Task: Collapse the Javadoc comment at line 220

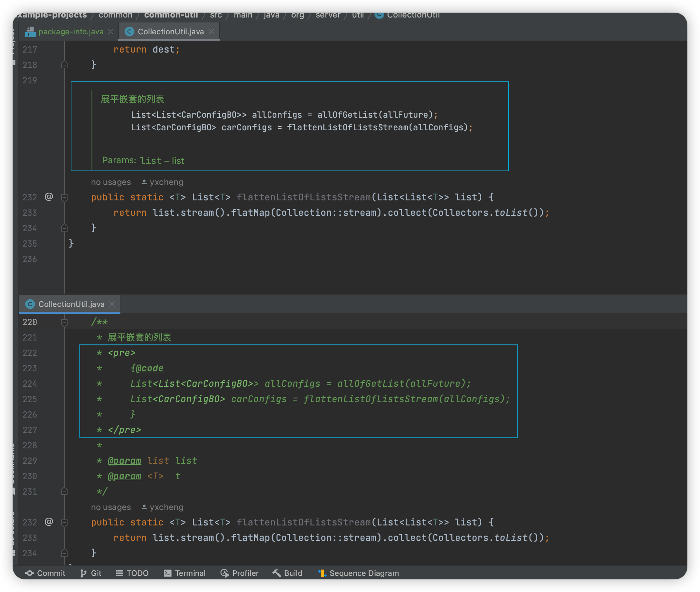Action: (x=64, y=322)
